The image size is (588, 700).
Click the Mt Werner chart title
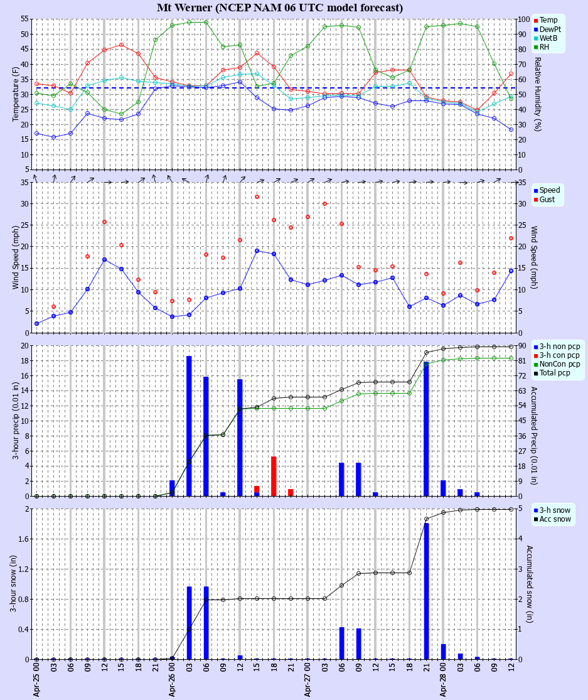280,8
